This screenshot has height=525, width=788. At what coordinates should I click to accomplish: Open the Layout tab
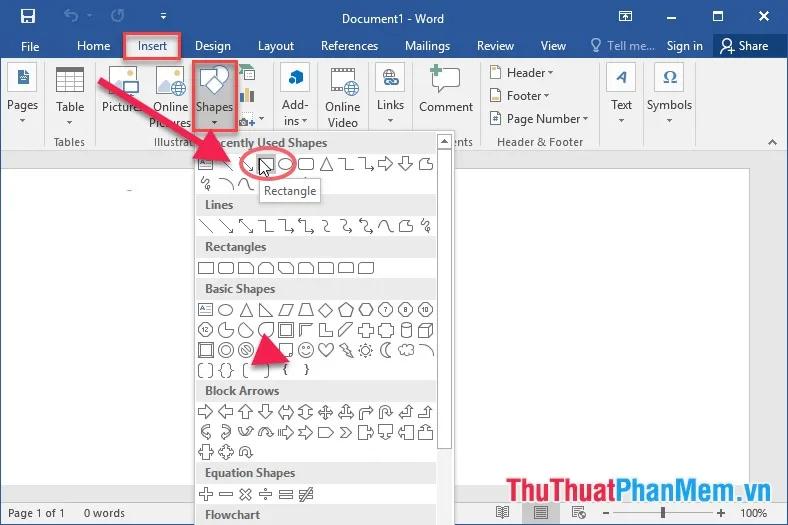click(x=275, y=46)
